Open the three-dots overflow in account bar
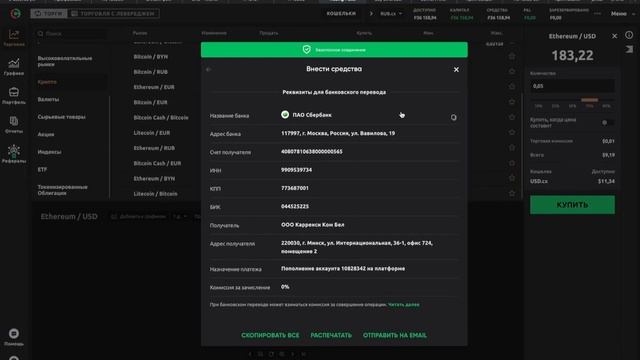Viewport: 640px width, 360px height. [598, 13]
